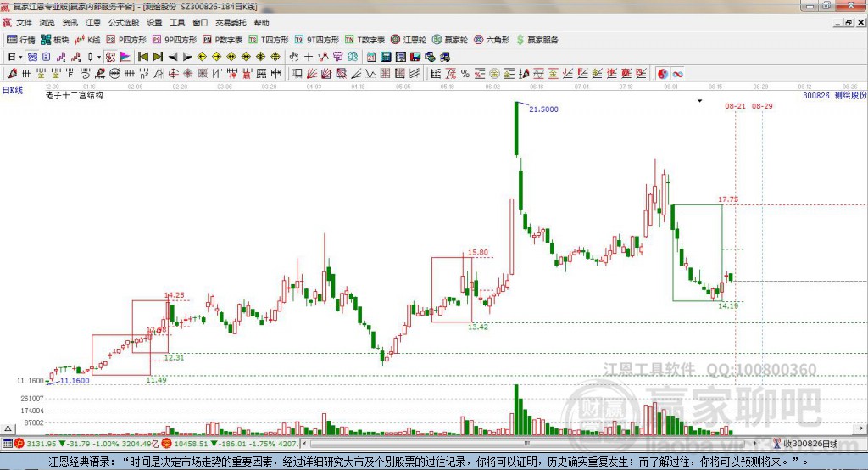Select the hand pan tool
Image resolution: width=868 pixels, height=470 pixels.
click(x=294, y=57)
